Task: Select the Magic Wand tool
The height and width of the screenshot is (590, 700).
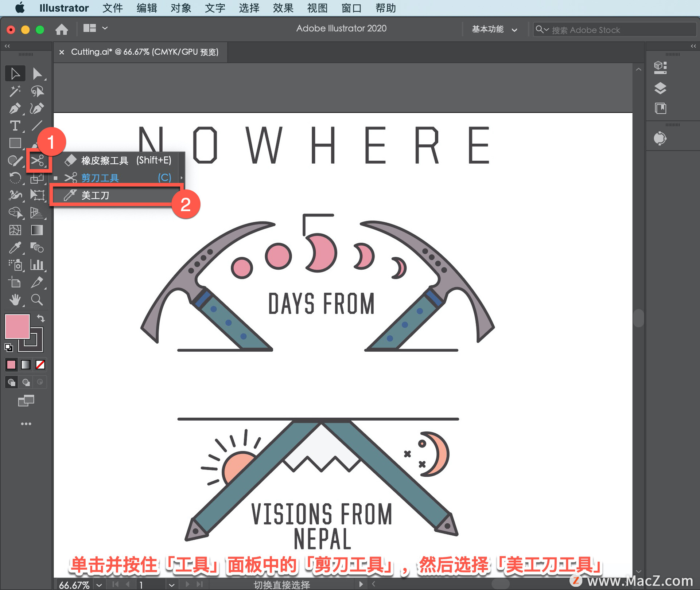Action: [15, 91]
